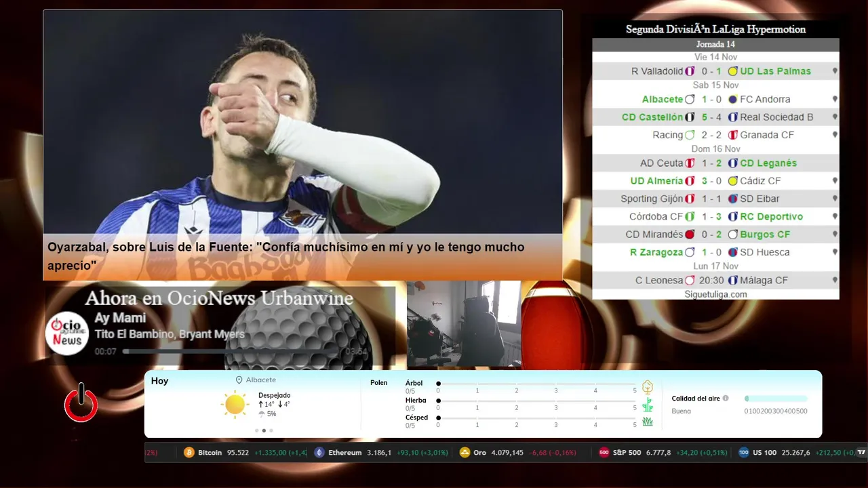Click the Málaga CF crest
Viewport: 868px width, 488px height.
click(x=732, y=281)
